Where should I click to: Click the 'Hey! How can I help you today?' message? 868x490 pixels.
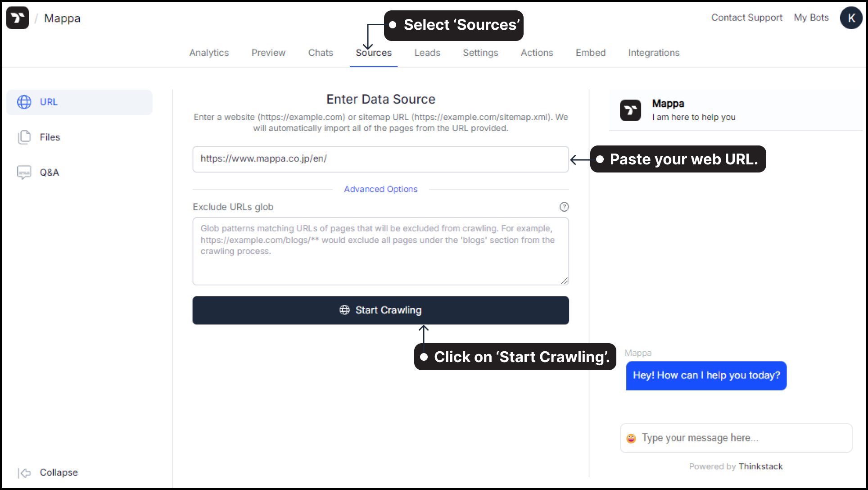click(x=706, y=376)
